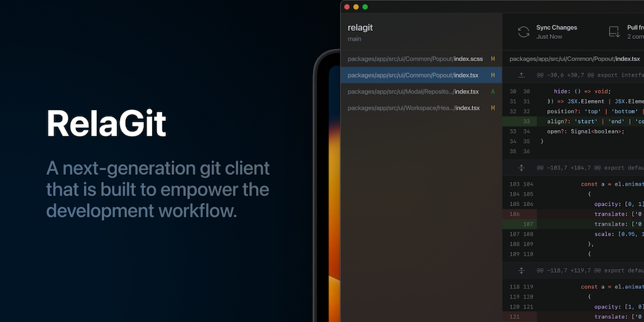Screen dimensions: 644x322
Task: Click the M status badge for index.scss
Action: (493, 58)
